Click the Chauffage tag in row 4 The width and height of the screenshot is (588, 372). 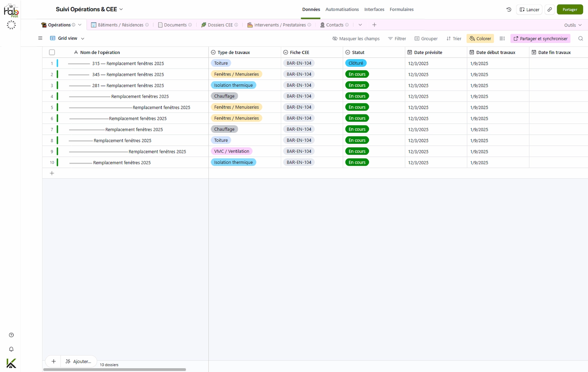224,96
